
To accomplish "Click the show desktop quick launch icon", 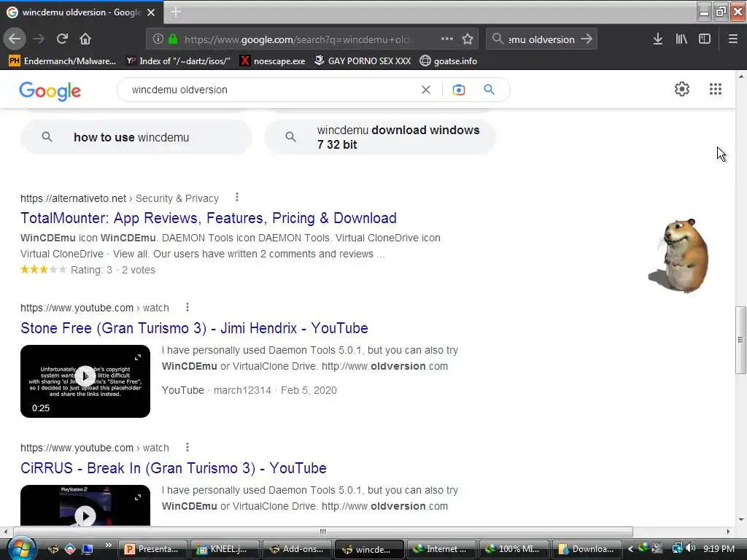I will click(88, 549).
